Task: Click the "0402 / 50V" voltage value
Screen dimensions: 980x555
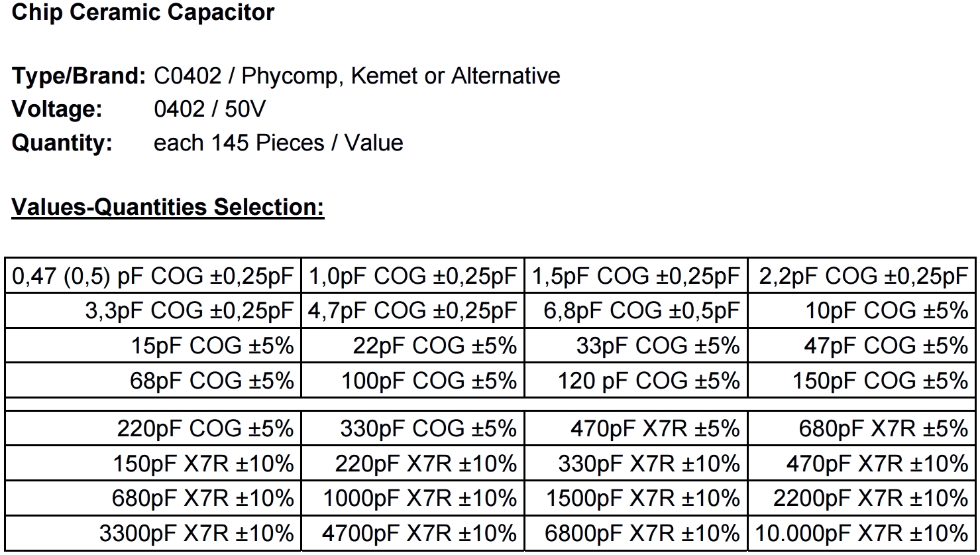Action: point(209,109)
